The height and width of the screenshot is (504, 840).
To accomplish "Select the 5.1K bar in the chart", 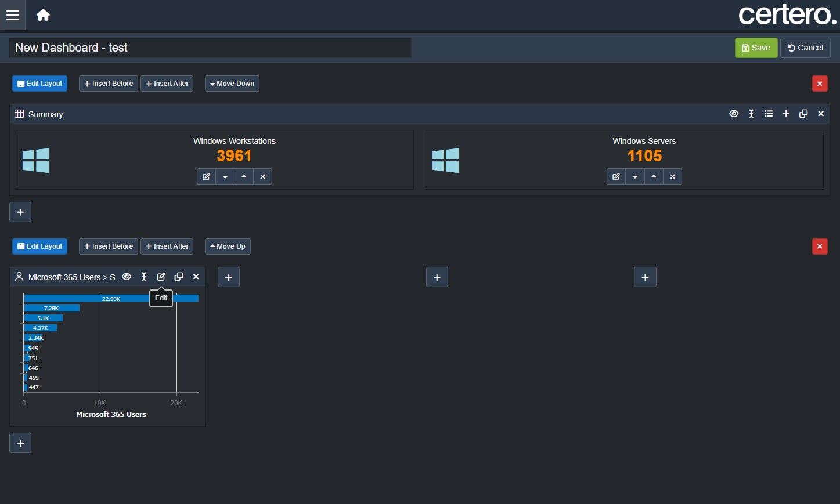I will tap(43, 318).
